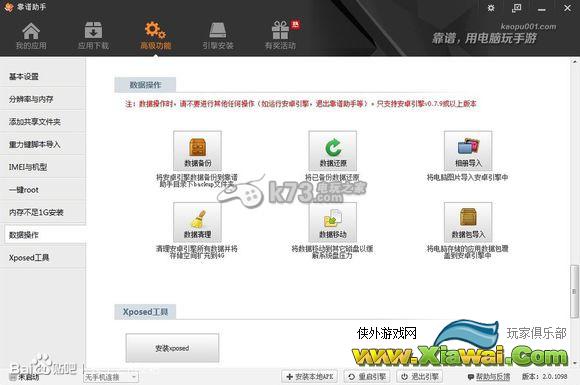Open settings gear in title bar

(x=491, y=8)
